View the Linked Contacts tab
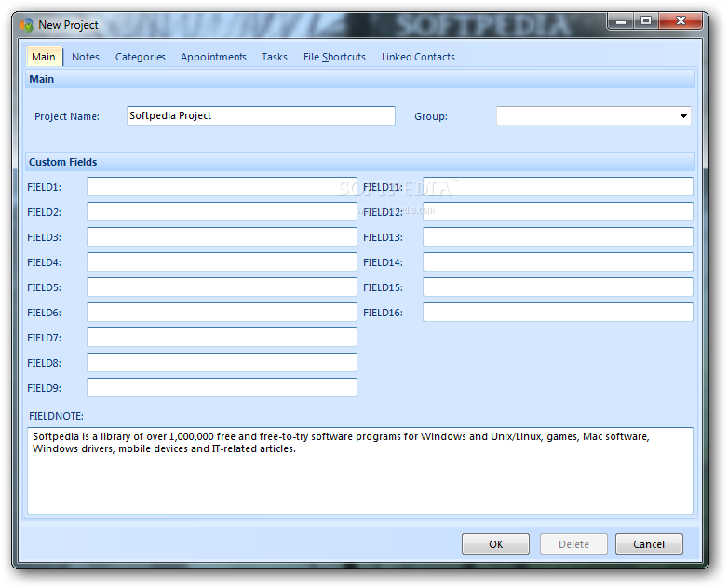728x588 pixels. (x=418, y=57)
